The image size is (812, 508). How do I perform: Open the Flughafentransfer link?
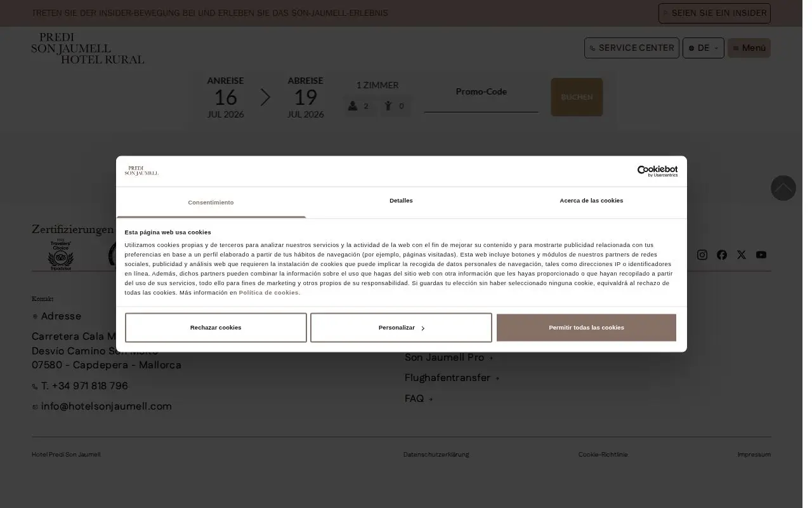pos(452,378)
